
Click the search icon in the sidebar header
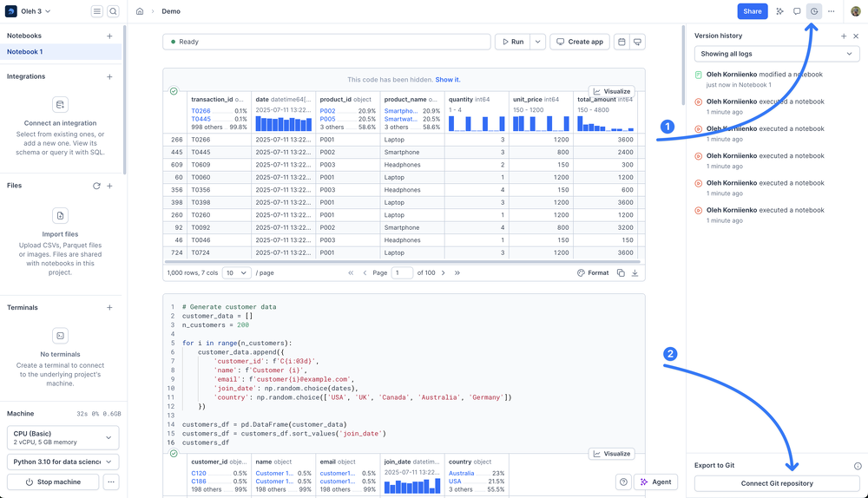(x=113, y=11)
